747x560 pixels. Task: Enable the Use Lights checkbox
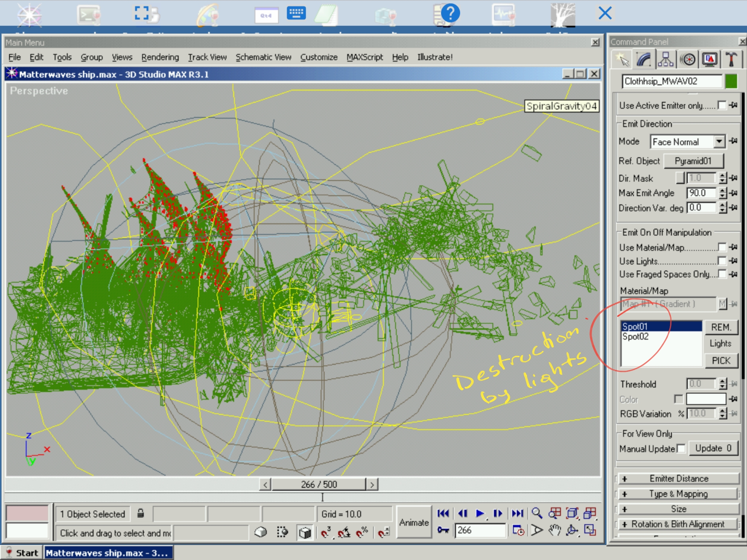[x=721, y=261]
